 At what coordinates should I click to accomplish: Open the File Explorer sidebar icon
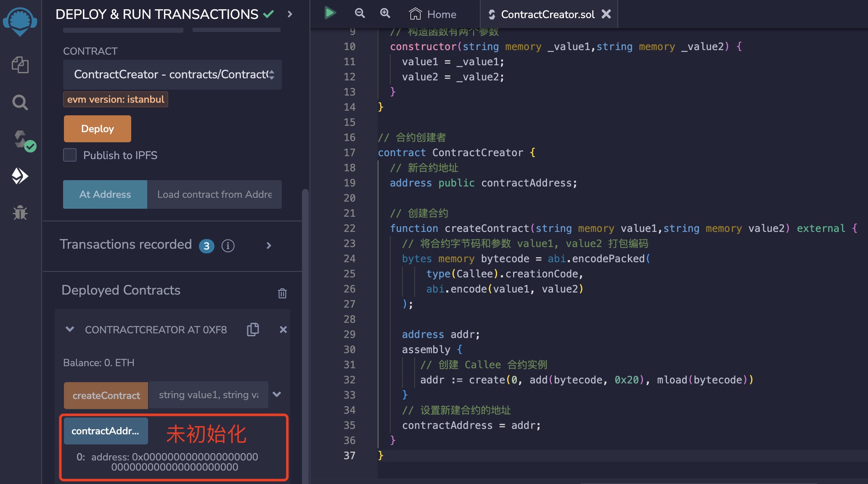(20, 65)
